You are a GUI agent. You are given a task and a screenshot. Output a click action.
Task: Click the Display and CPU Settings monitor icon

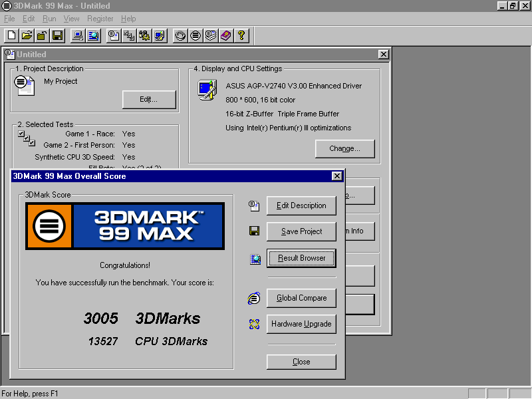click(207, 90)
